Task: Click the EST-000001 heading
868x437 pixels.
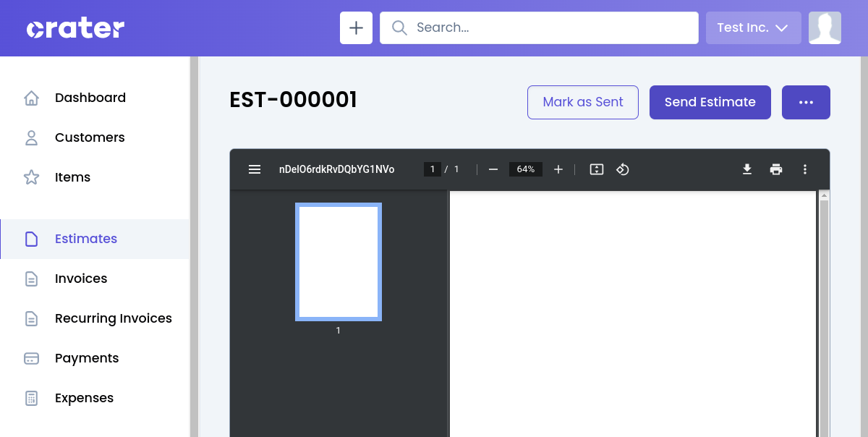Action: click(x=293, y=100)
